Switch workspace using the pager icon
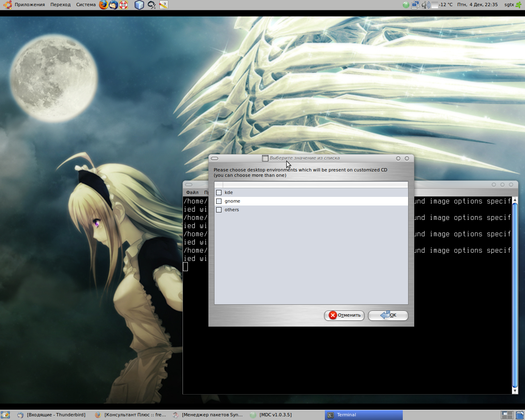 [507, 415]
